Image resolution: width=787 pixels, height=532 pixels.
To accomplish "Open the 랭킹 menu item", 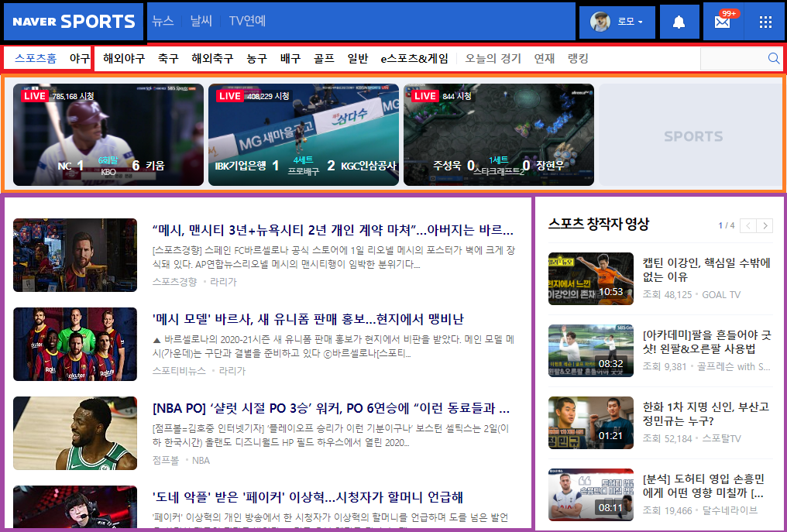I will coord(578,59).
